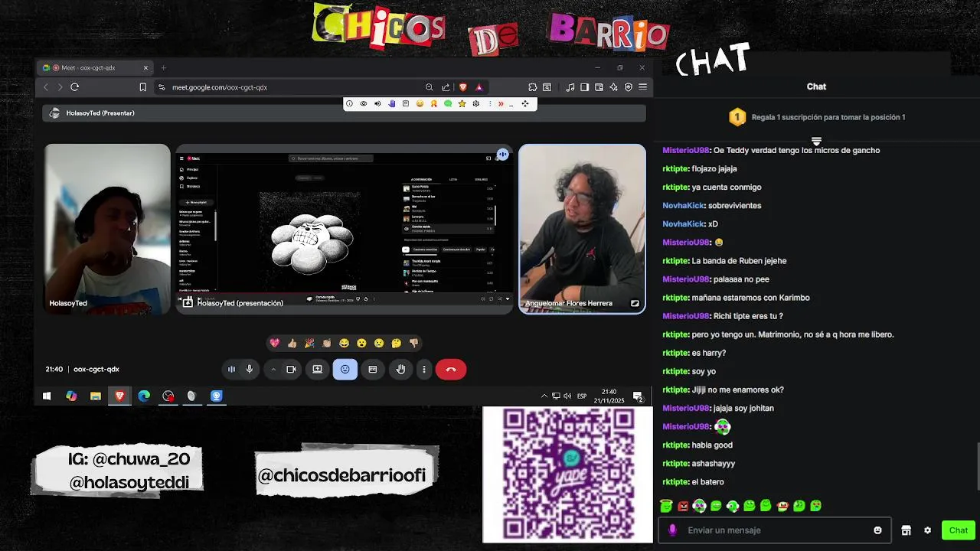Open the emoji picker in chat input
The image size is (980, 551).
877,530
